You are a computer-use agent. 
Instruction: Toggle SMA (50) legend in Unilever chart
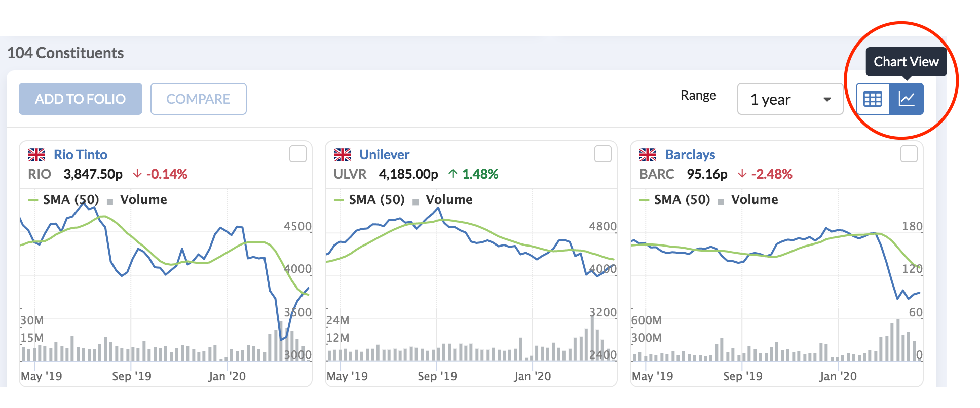(369, 200)
